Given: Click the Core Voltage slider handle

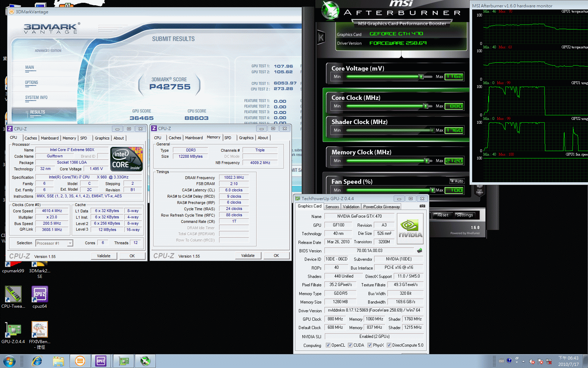Looking at the screenshot, I should pos(421,76).
